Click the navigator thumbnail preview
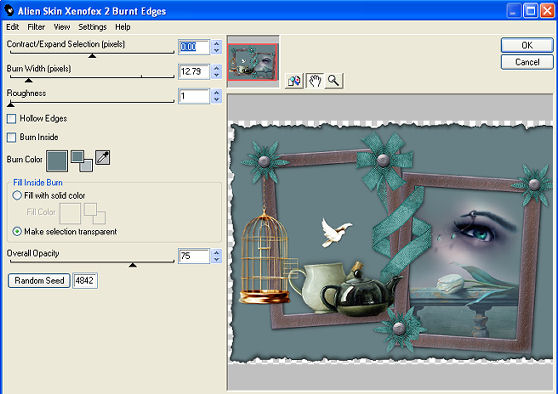Screen dimensions: 558x394 [x=253, y=62]
